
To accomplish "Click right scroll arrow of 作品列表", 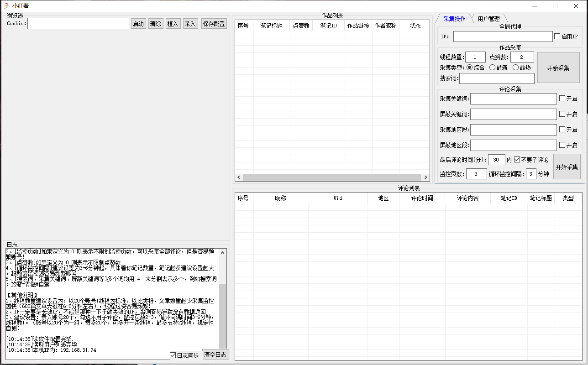I will click(x=426, y=177).
